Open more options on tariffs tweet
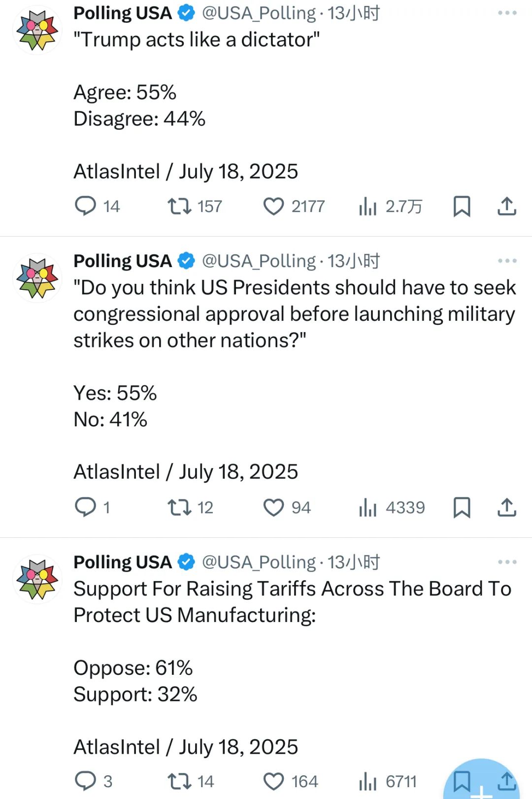 (507, 562)
